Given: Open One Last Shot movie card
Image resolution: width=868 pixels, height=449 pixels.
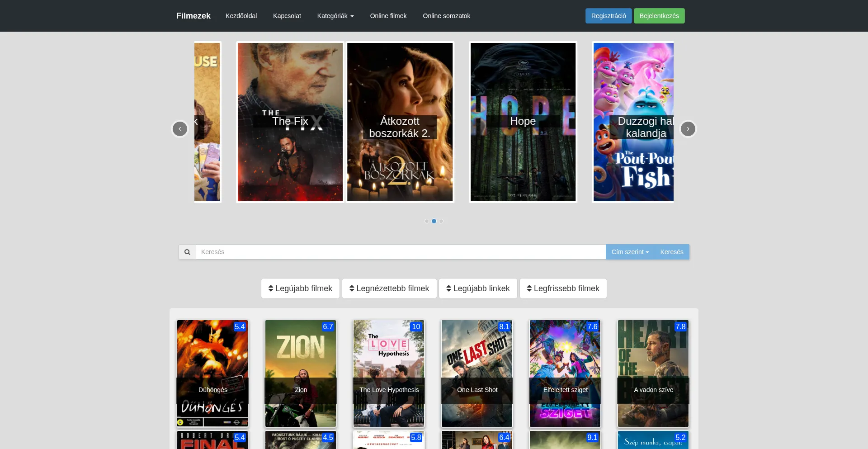Looking at the screenshot, I should pyautogui.click(x=477, y=373).
